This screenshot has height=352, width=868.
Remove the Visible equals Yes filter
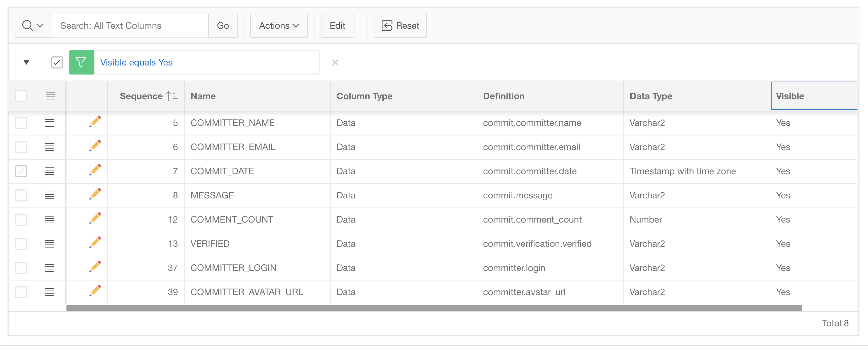click(x=335, y=62)
